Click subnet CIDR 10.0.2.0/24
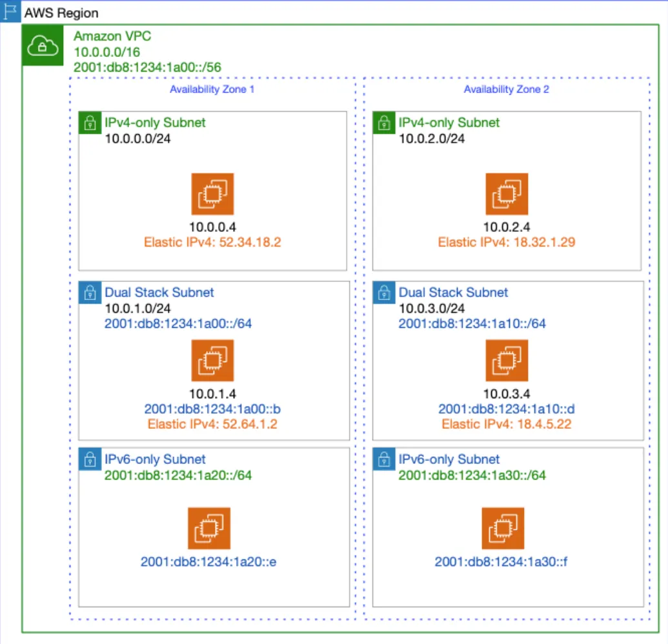Viewport: 668px width, 644px height. [x=432, y=139]
